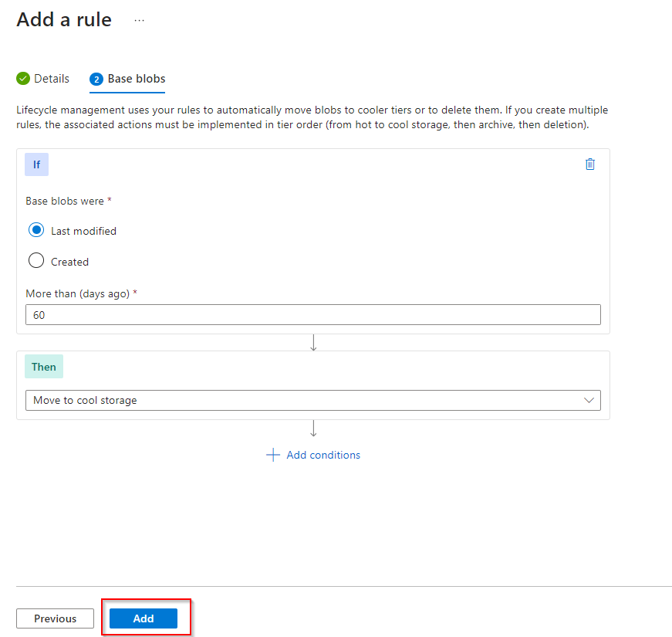Click the Lifecycle management description text

312,117
